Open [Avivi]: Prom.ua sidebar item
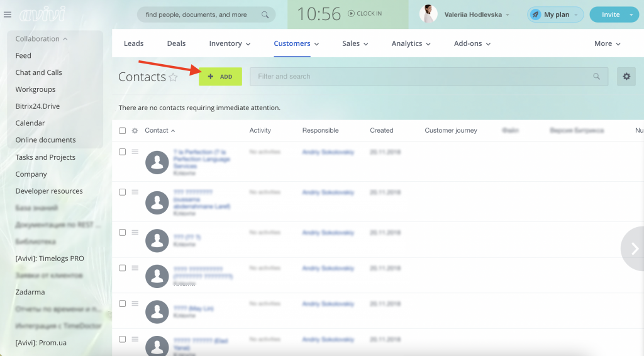This screenshot has width=644, height=356. (x=41, y=343)
